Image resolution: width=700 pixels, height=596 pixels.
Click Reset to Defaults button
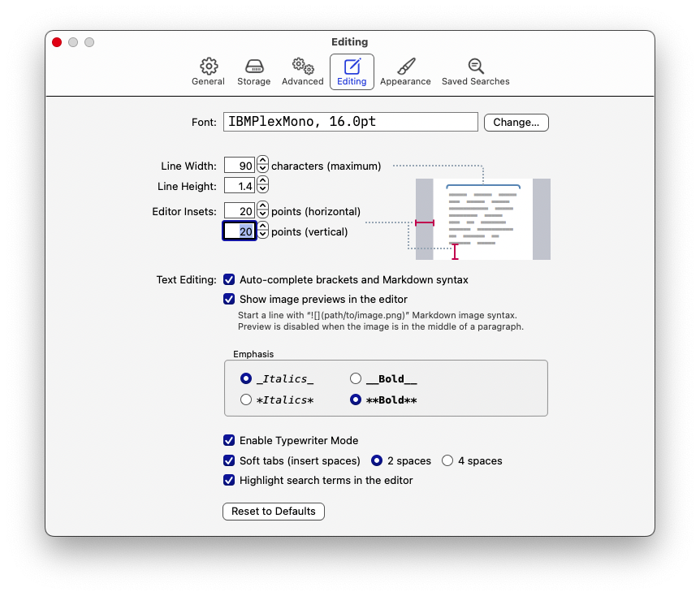(274, 512)
